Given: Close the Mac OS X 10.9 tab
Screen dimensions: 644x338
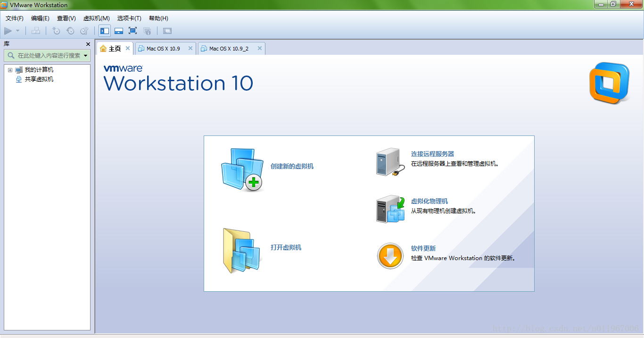Looking at the screenshot, I should (x=190, y=48).
